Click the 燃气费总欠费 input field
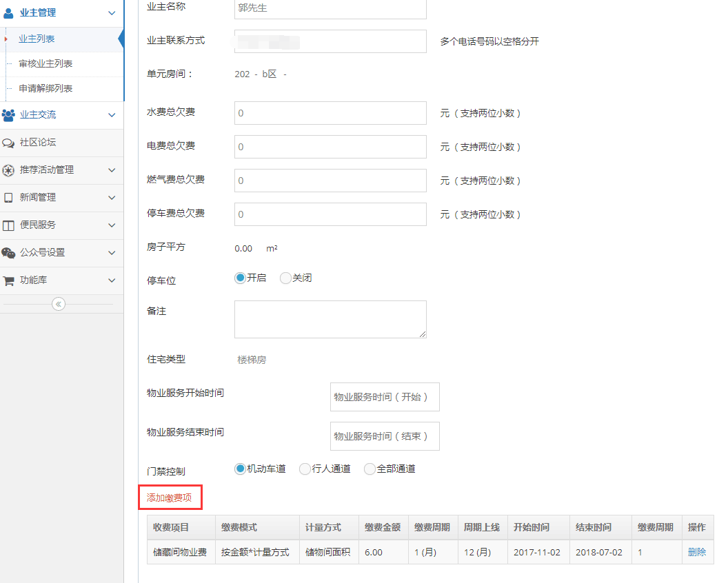Screen dimensions: 728x583 coord(330,181)
